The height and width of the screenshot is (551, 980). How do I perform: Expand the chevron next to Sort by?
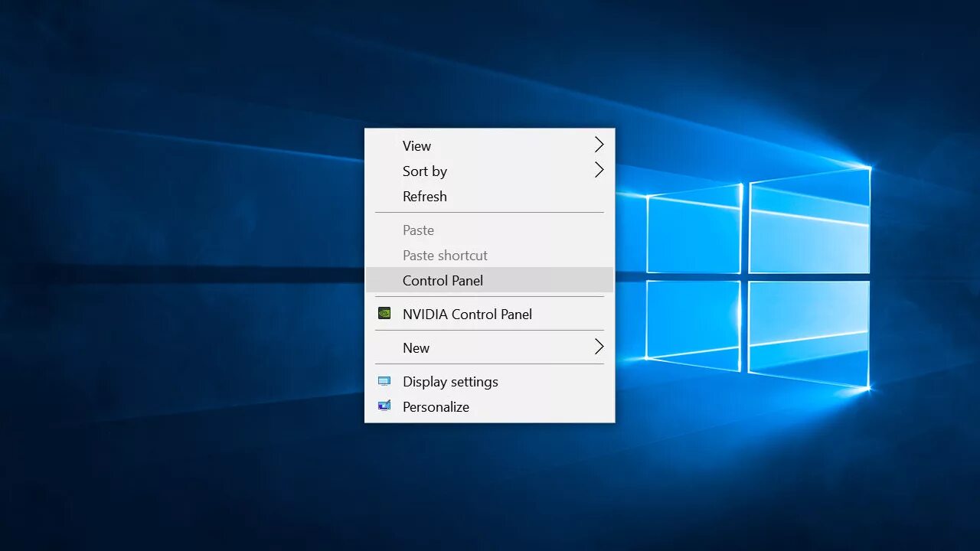pos(599,170)
